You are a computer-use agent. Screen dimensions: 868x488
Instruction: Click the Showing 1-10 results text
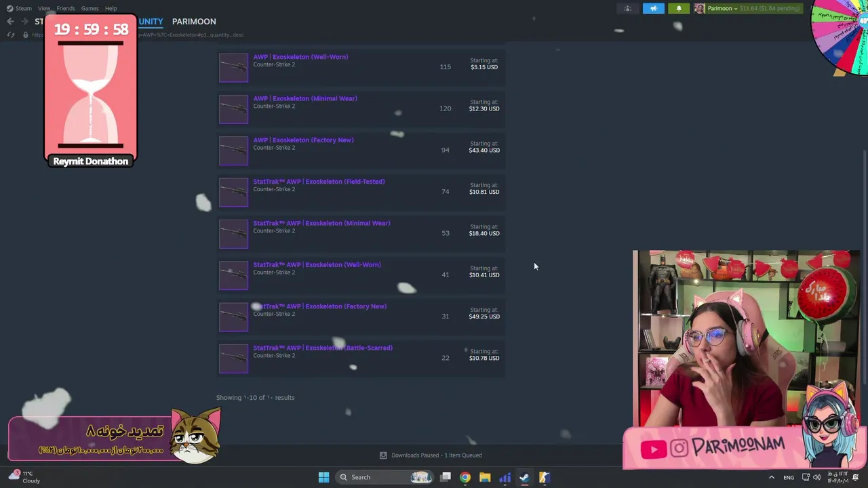pyautogui.click(x=256, y=398)
